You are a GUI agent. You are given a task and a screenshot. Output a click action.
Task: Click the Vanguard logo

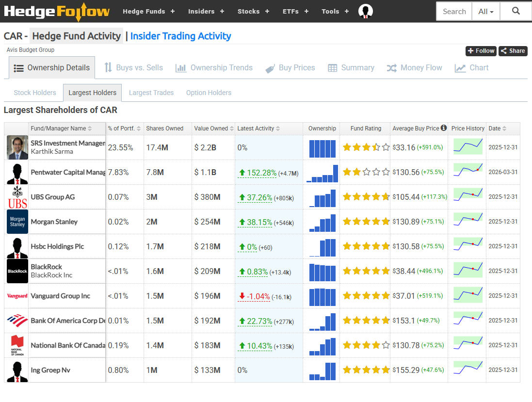[x=17, y=296]
